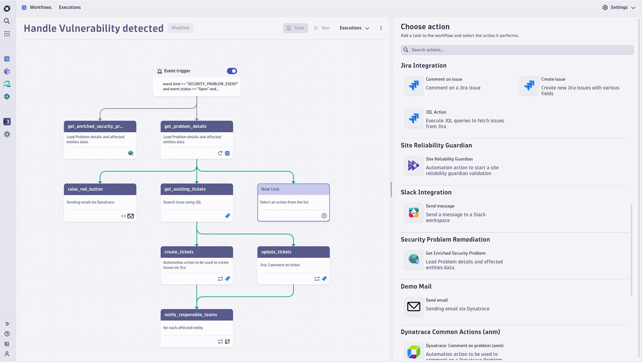
Task: Select Get Enriched Security Problem action icon
Action: coord(414,259)
